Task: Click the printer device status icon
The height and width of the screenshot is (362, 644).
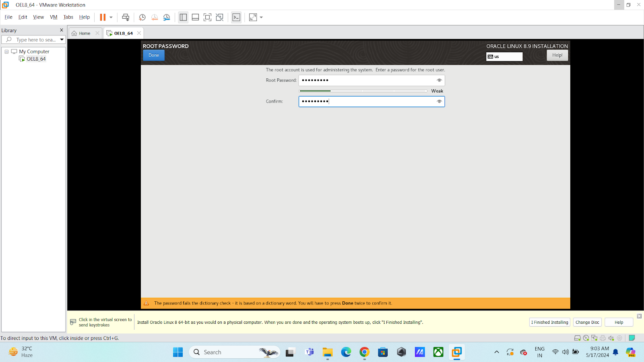Action: coord(603,338)
